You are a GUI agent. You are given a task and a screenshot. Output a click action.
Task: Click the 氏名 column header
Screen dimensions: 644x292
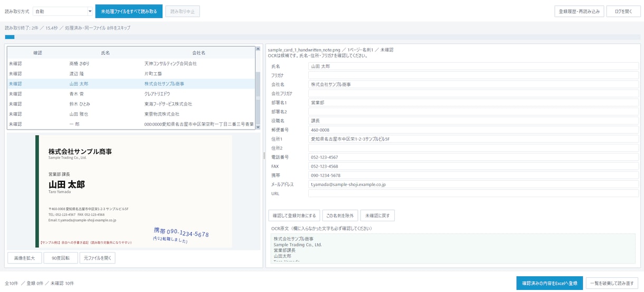[x=106, y=53]
